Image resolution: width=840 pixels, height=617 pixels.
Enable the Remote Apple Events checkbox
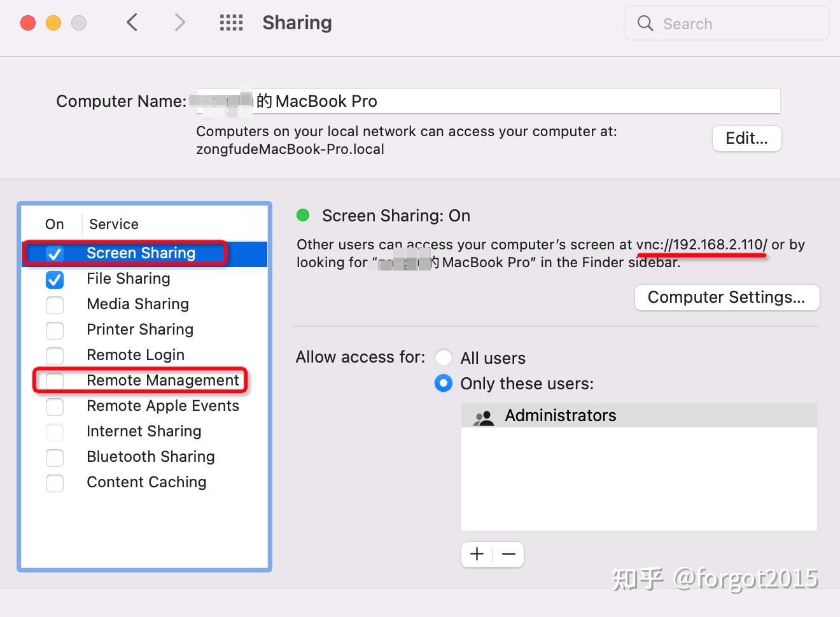tap(55, 406)
